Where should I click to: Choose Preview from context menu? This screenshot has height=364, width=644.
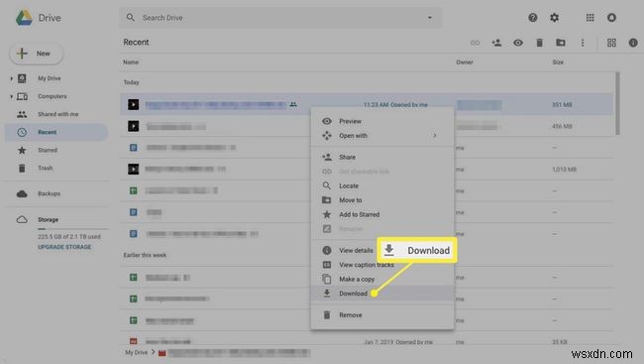click(382, 121)
